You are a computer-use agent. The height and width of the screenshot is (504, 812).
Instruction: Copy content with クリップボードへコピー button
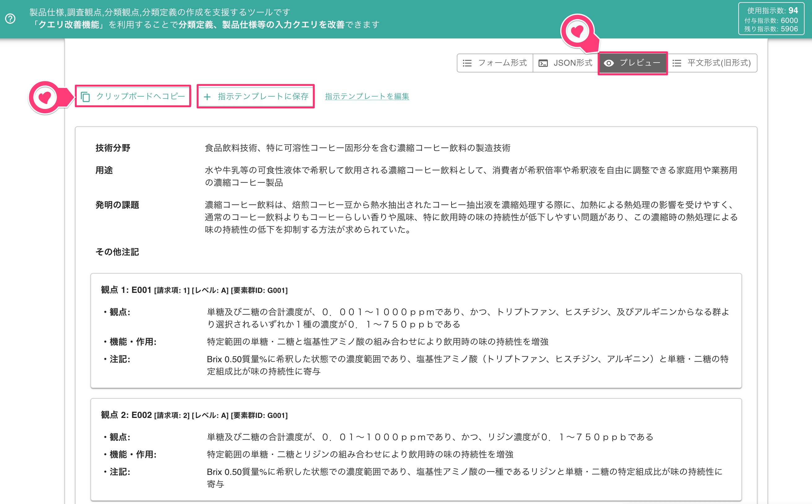(x=133, y=96)
